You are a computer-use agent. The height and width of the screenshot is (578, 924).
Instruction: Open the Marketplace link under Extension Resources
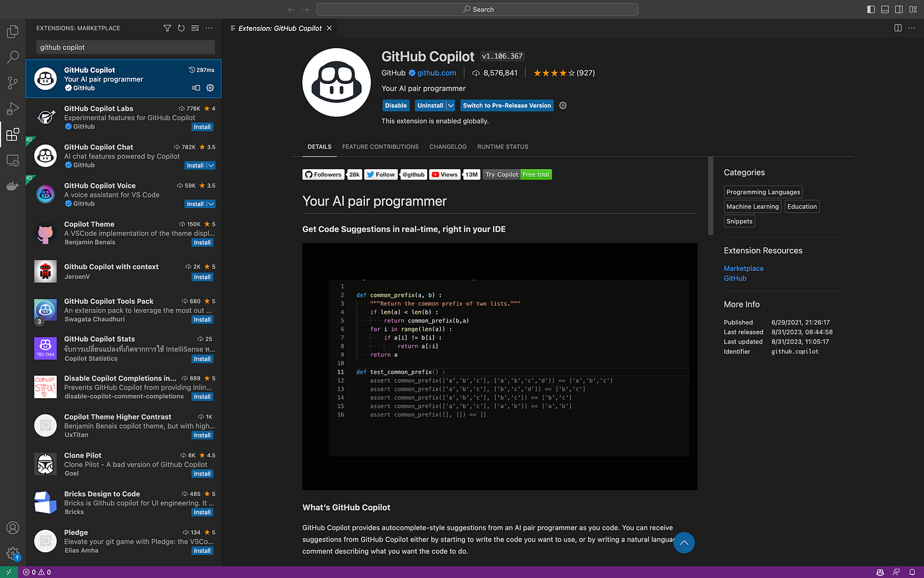tap(743, 268)
